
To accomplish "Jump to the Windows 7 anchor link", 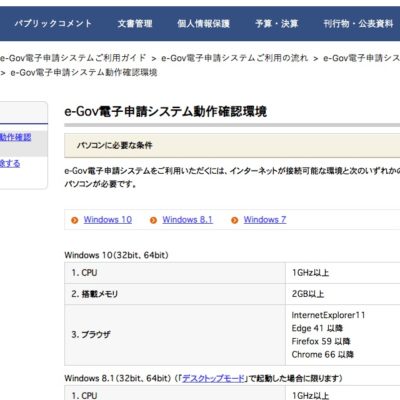I will click(x=265, y=220).
